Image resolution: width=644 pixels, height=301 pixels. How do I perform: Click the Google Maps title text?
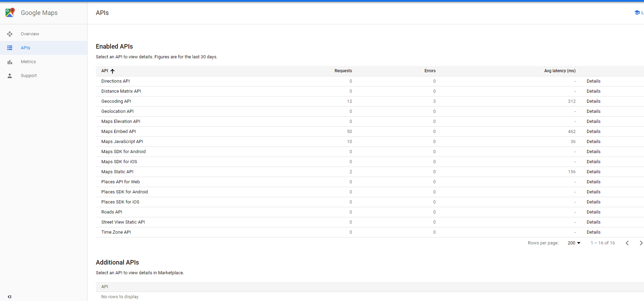pos(39,13)
